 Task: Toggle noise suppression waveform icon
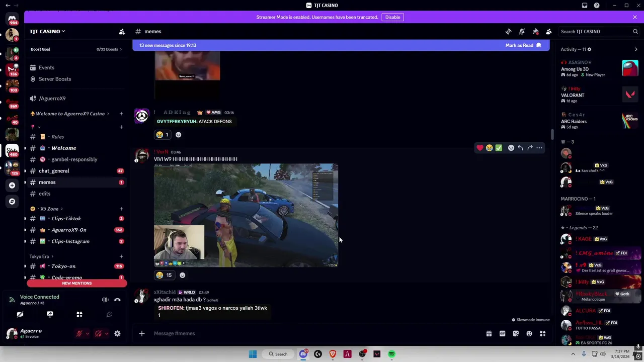(x=105, y=300)
